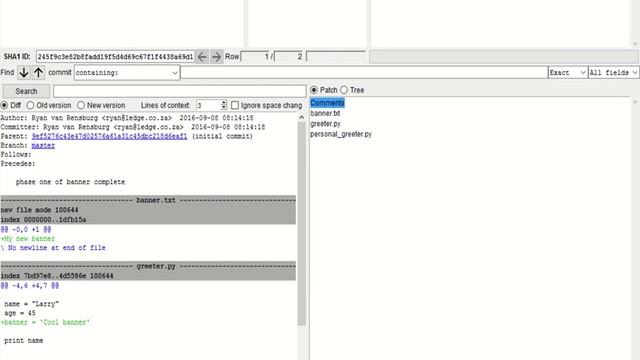Open the All fields dropdown
Image resolution: width=640 pixels, height=360 pixels.
point(613,73)
